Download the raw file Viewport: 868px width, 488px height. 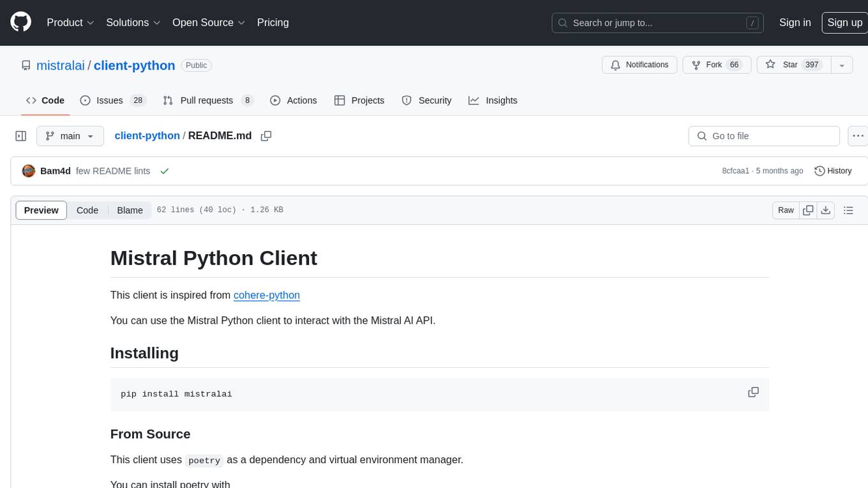point(826,210)
